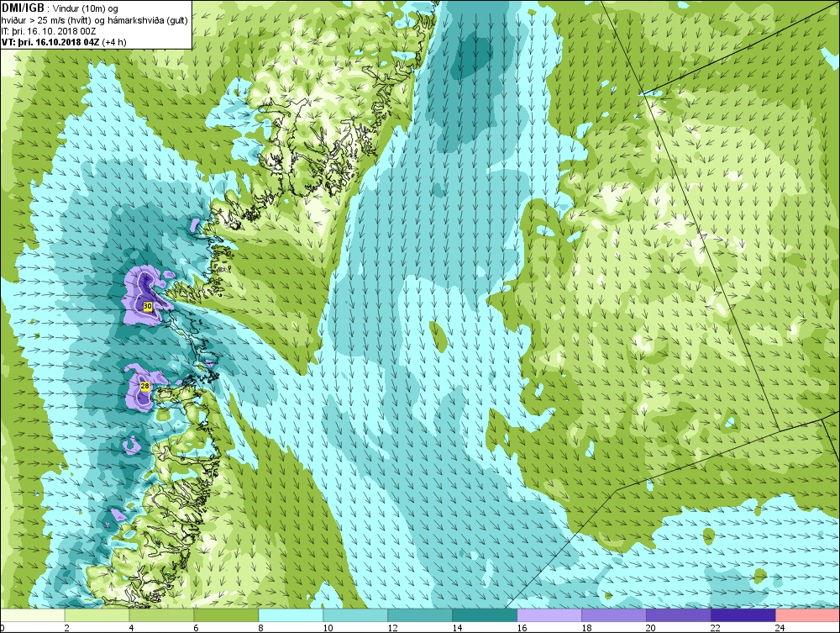Image resolution: width=840 pixels, height=633 pixels.
Task: Click the 'Vindur (10m) og' header text
Action: [87, 8]
